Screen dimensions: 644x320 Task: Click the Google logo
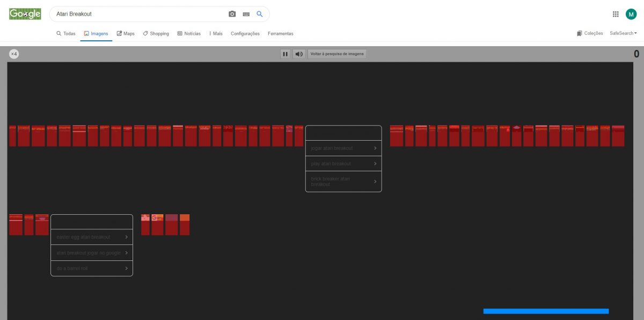[25, 14]
